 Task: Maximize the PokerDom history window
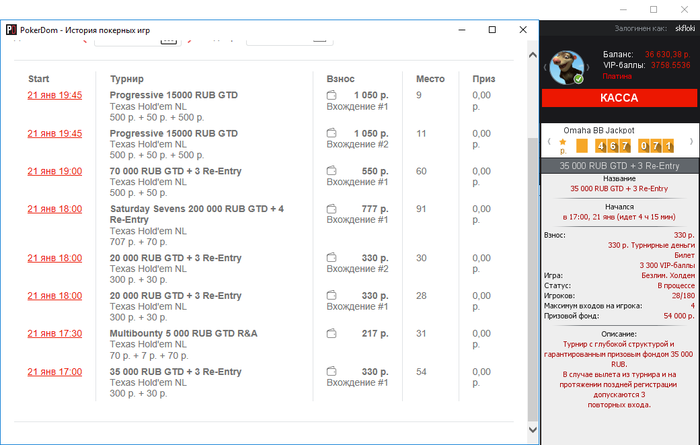492,30
